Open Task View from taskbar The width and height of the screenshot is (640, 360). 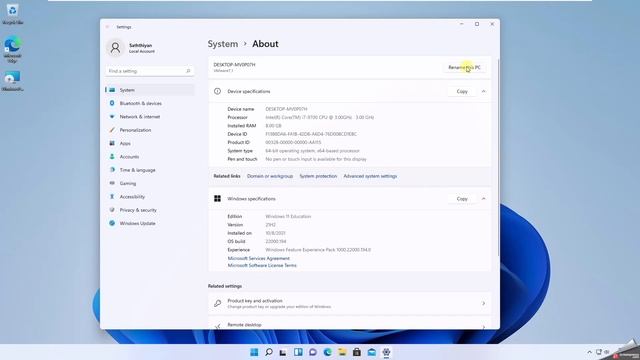pos(283,352)
